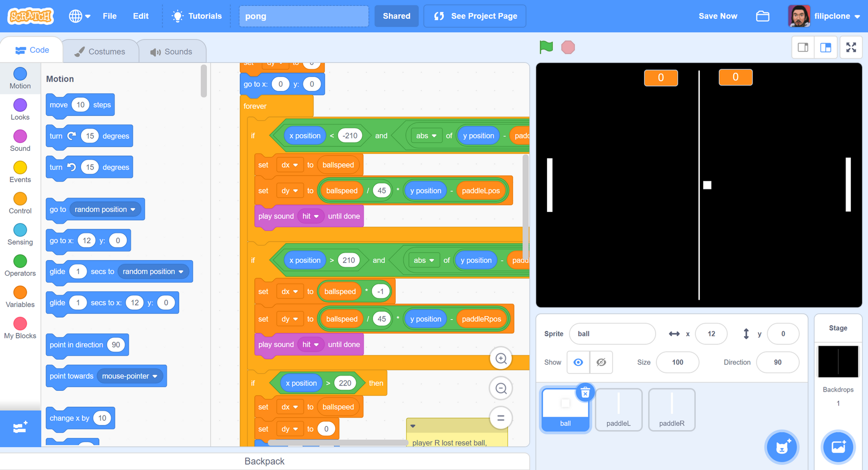Screen dimensions: 868x470
Task: Show the sprite with eye icon
Action: coord(578,362)
